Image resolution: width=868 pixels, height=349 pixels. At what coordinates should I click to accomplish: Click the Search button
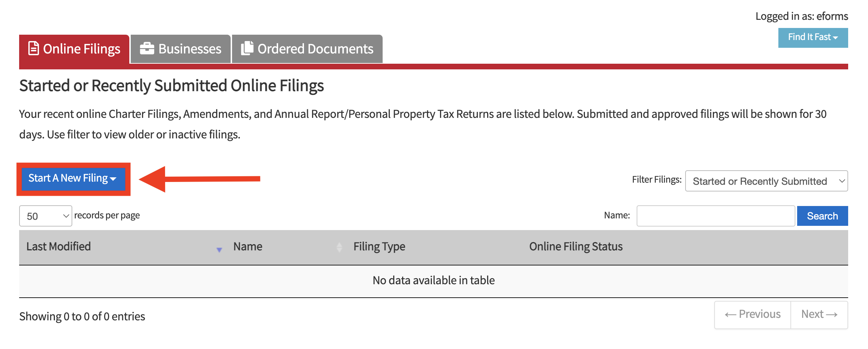point(822,216)
